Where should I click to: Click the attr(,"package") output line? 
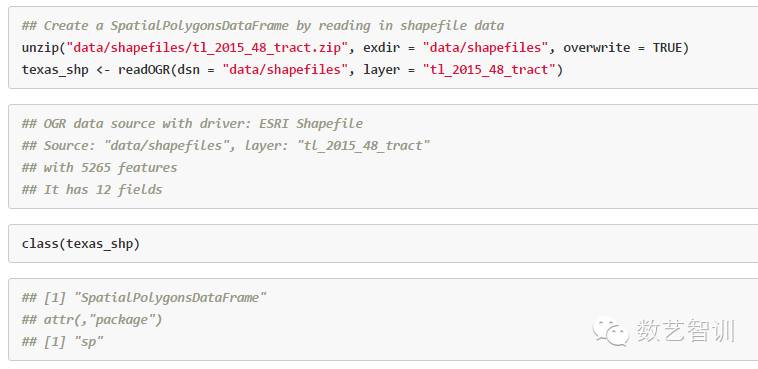[92, 320]
